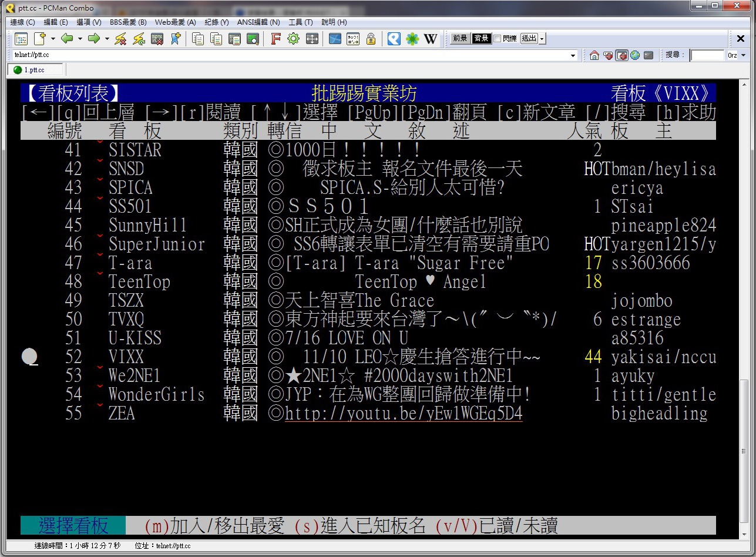Click the site list icon in toolbar
756x557 pixels.
(21, 39)
